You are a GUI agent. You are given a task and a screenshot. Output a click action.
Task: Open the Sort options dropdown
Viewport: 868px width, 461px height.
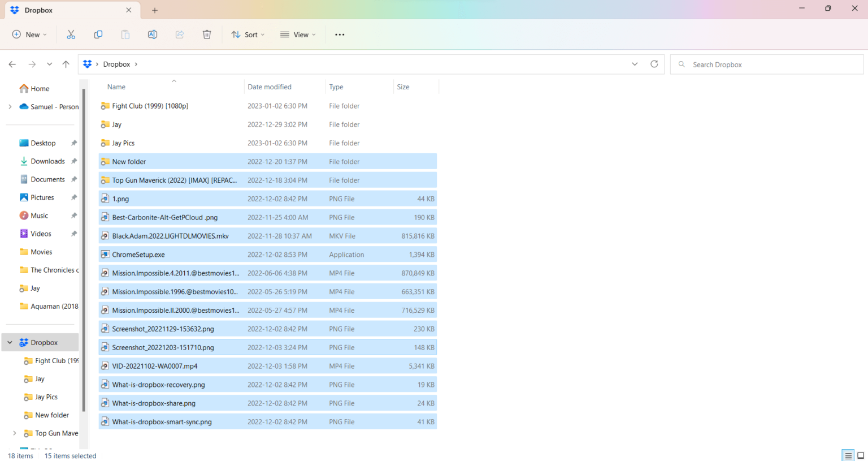pos(248,35)
